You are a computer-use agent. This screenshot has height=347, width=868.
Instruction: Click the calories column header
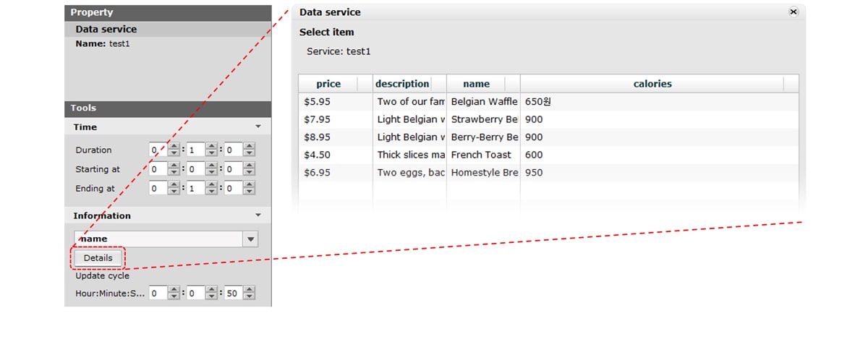652,84
